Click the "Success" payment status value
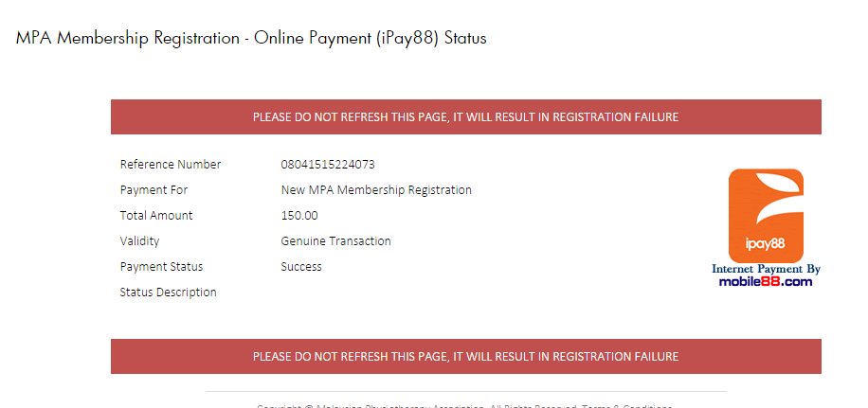Viewport: 868px width, 408px height. (x=301, y=267)
